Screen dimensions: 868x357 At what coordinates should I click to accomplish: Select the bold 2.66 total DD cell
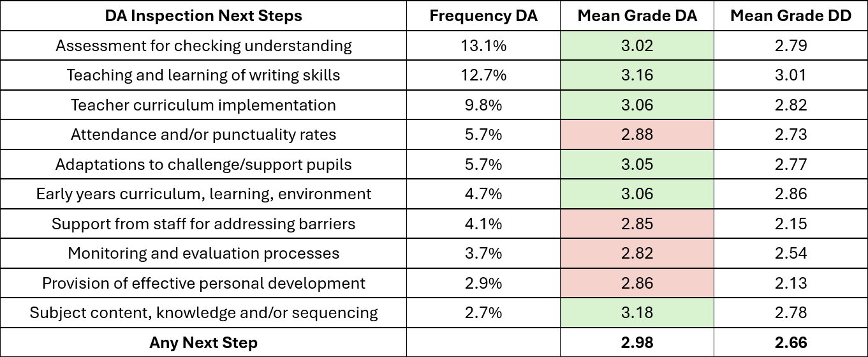790,342
